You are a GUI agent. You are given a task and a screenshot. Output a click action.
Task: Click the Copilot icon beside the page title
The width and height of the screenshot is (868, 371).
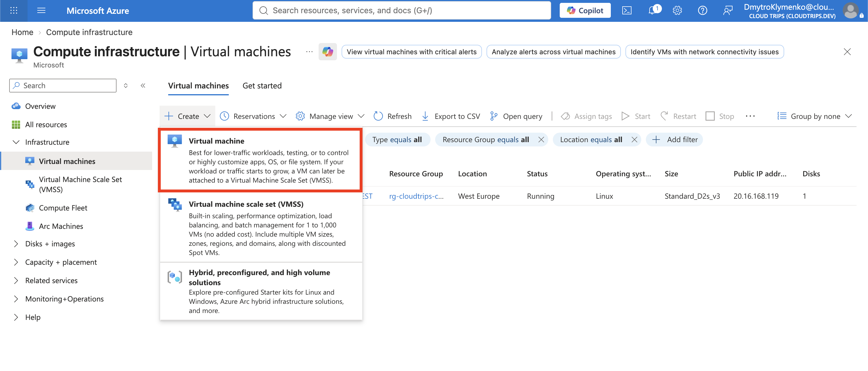[328, 52]
